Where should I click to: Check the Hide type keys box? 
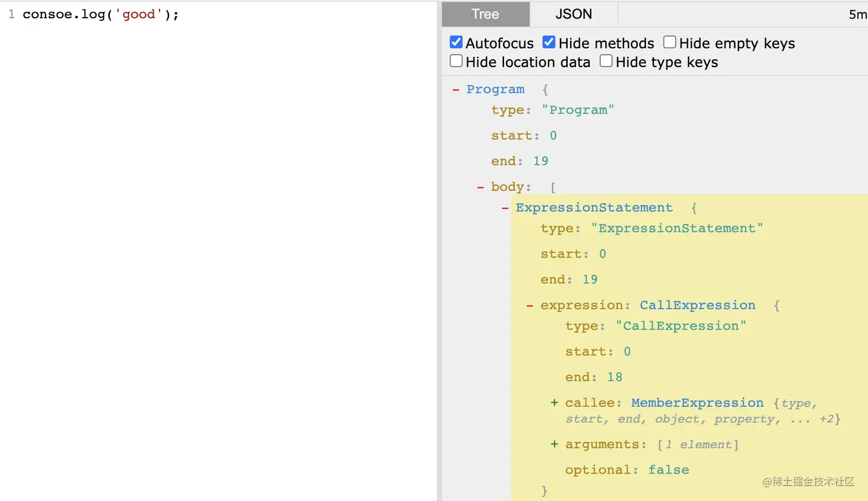click(606, 61)
